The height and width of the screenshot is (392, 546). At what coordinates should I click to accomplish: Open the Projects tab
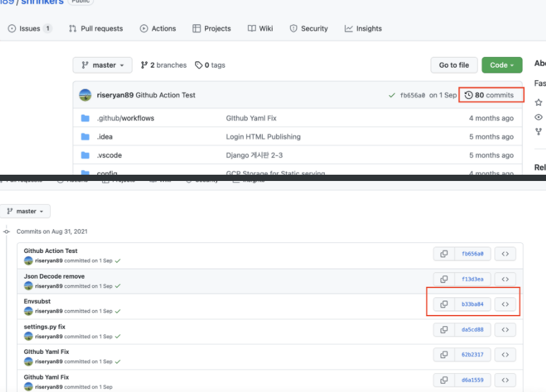212,29
